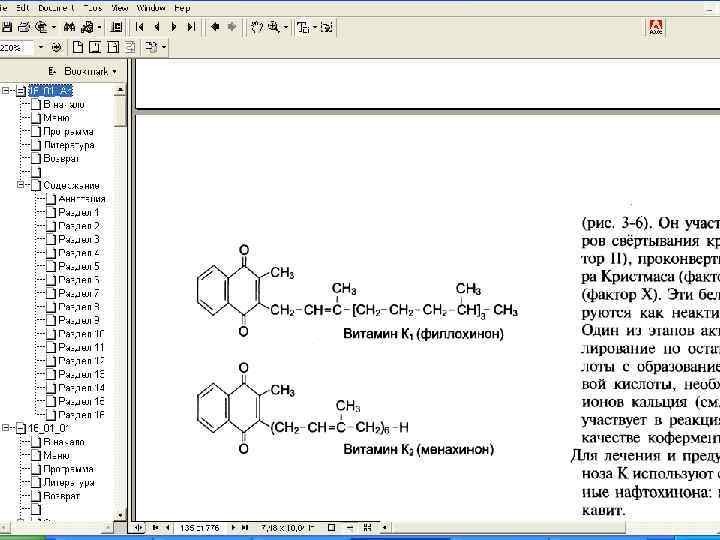Open the Раздел 10 bookmark
720x540 pixels.
tap(81, 334)
